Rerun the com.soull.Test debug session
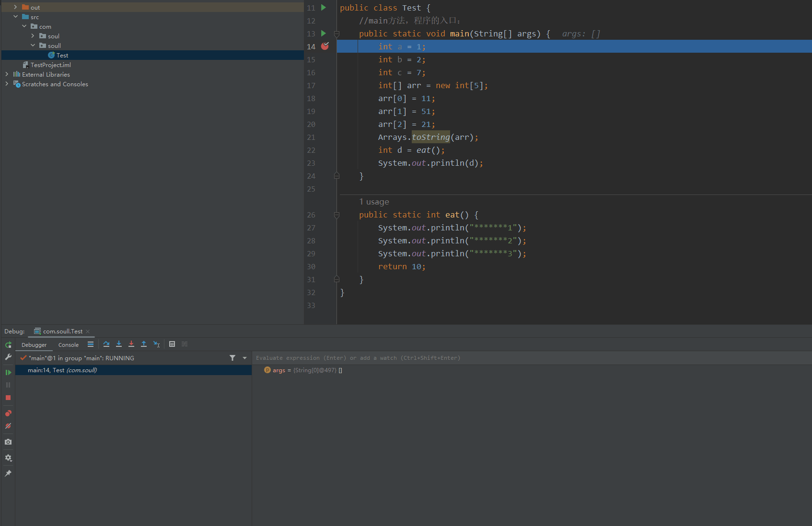Screen dimensions: 812x526 8,345
